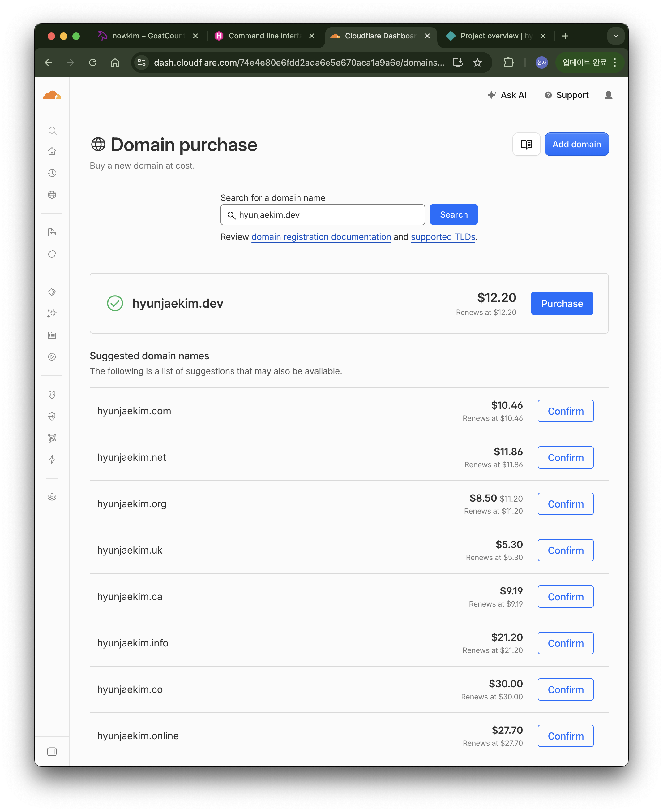Open sidebar Workers diamond icon
This screenshot has width=663, height=812.
52,292
